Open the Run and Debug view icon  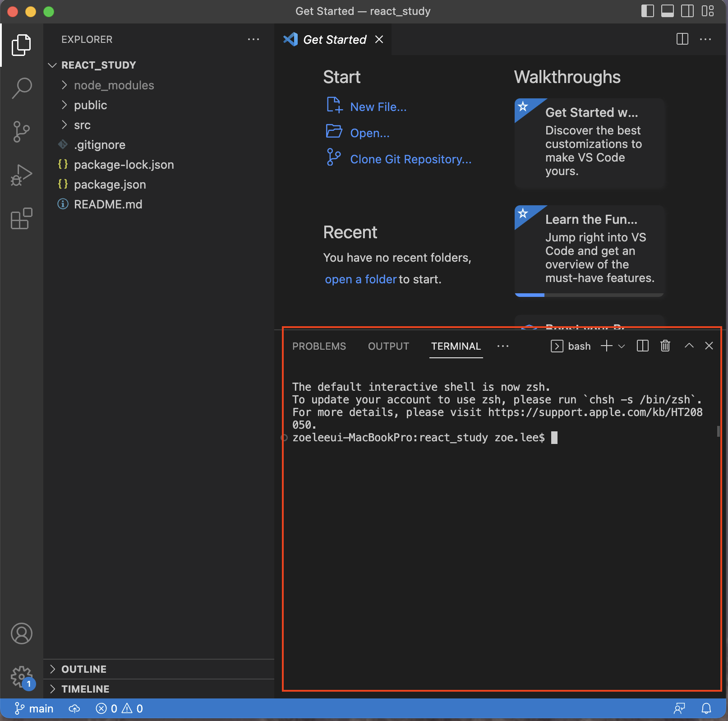21,175
